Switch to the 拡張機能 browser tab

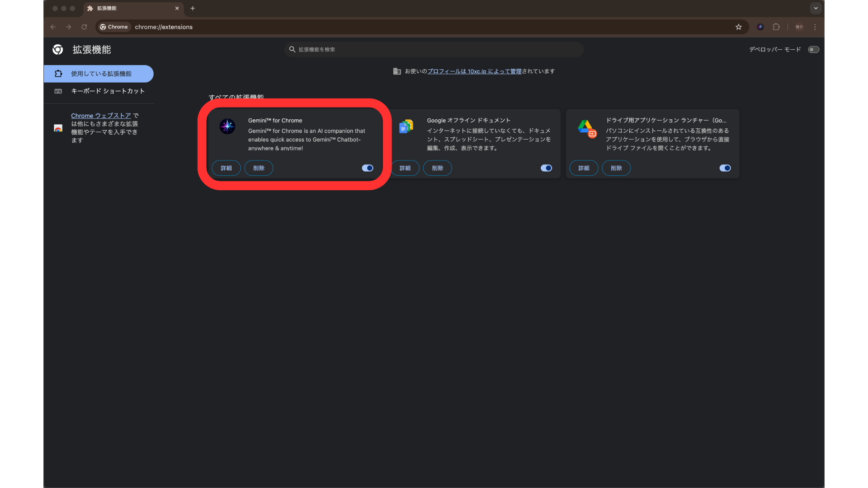[133, 8]
